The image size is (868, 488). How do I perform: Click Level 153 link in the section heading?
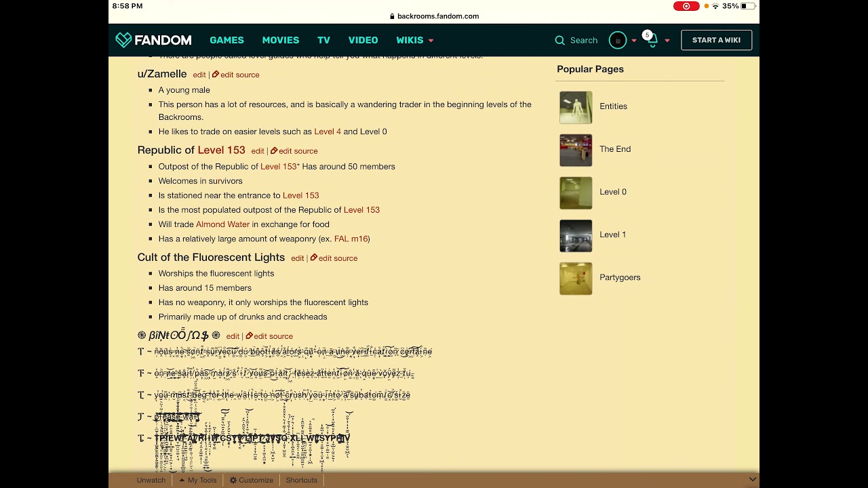[x=221, y=150]
